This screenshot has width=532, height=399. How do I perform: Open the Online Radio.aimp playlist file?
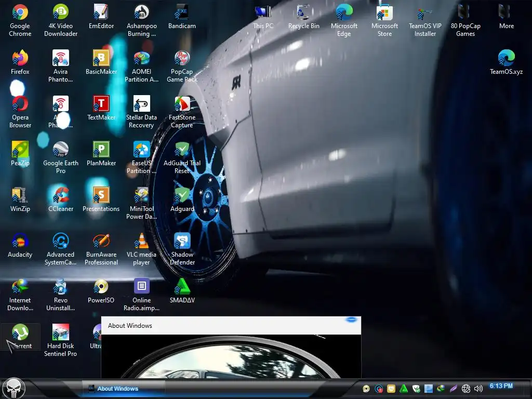[141, 295]
